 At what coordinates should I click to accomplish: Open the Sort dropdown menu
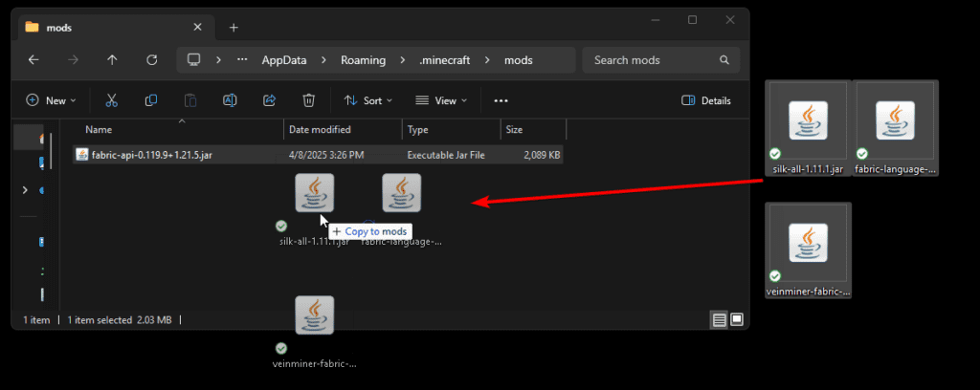368,100
